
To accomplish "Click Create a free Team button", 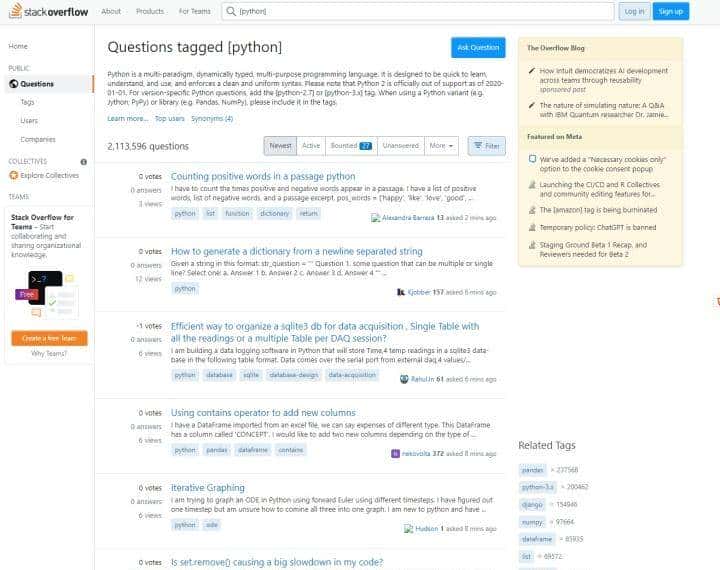I will click(49, 339).
